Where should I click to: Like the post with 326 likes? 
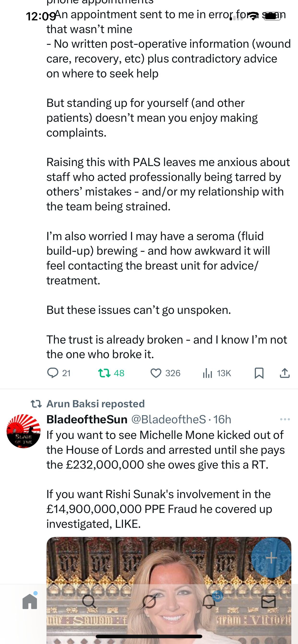coord(156,373)
